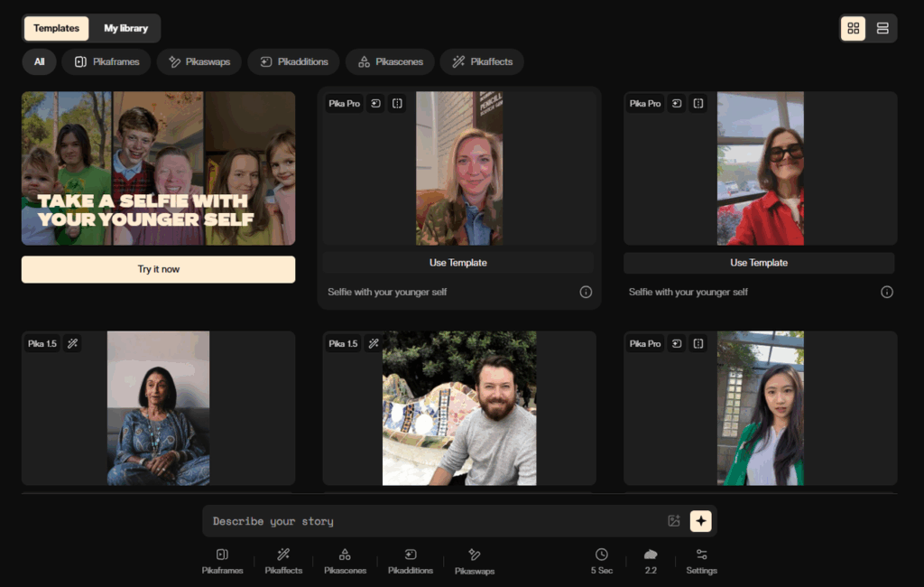Open the 2.2 model version selector
The image size is (924, 587).
651,561
